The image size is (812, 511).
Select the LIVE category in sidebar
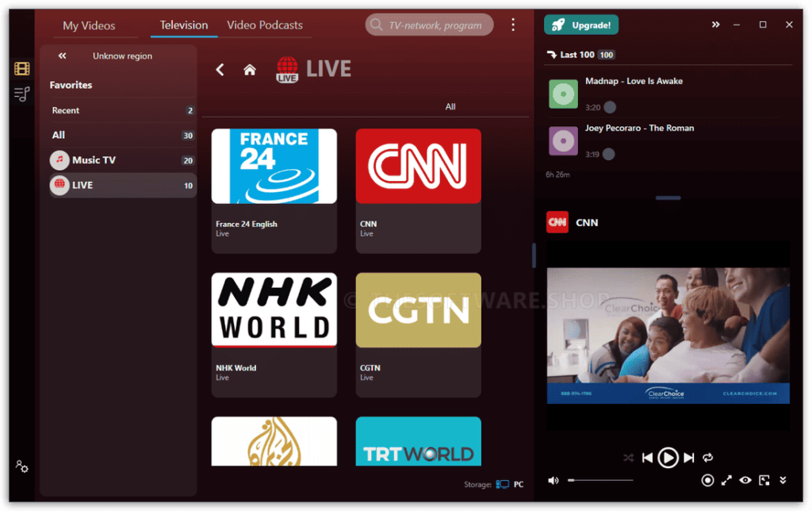(x=123, y=185)
